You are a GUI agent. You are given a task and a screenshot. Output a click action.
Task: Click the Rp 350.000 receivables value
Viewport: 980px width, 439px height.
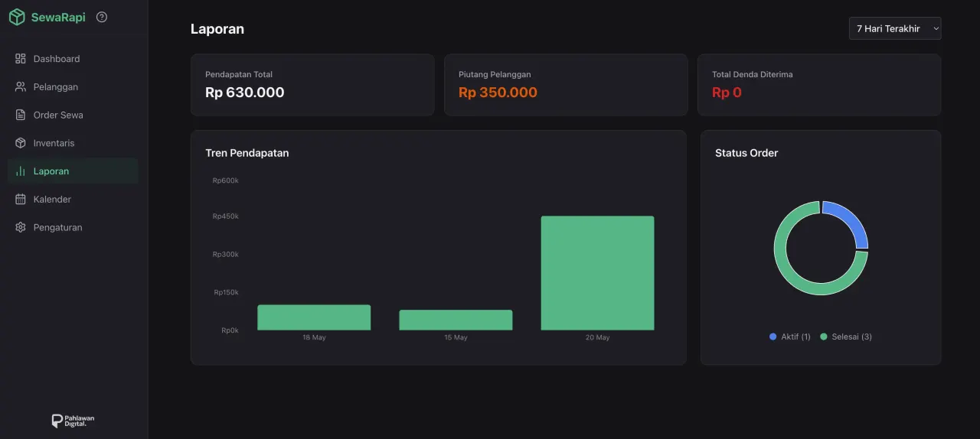tap(498, 93)
